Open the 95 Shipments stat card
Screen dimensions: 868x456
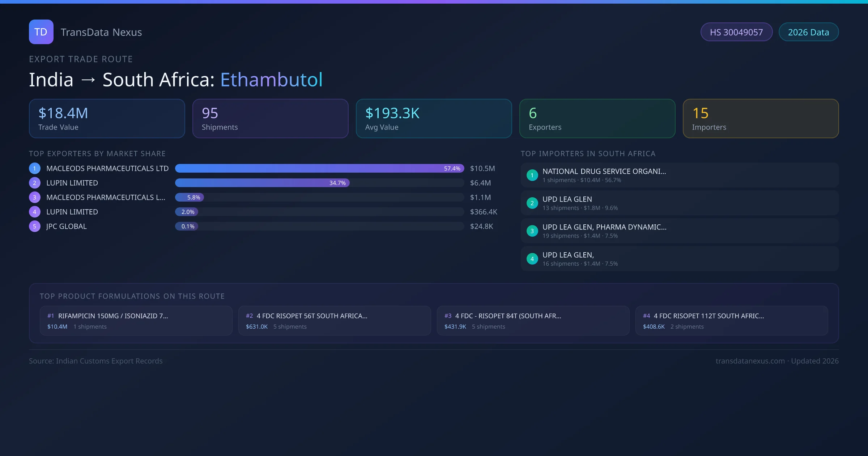pyautogui.click(x=270, y=118)
